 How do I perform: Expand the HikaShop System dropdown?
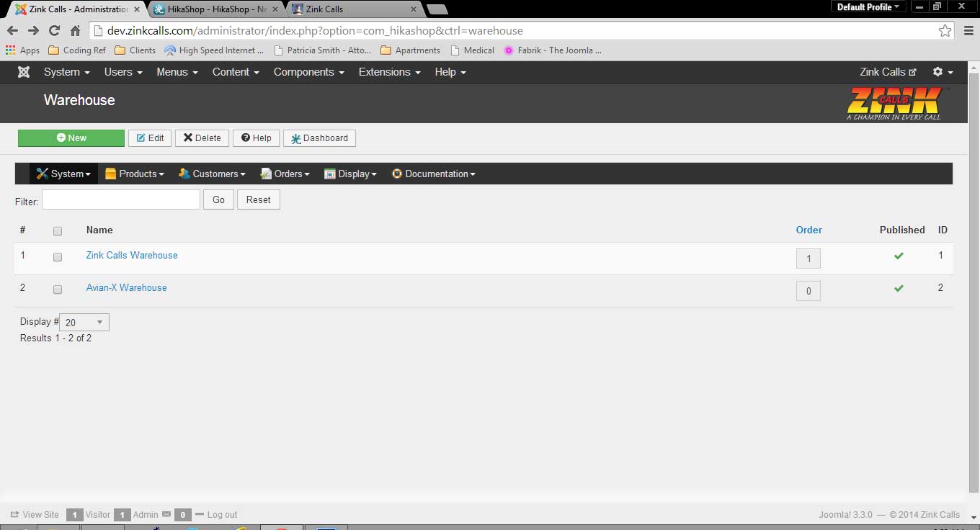tap(63, 174)
